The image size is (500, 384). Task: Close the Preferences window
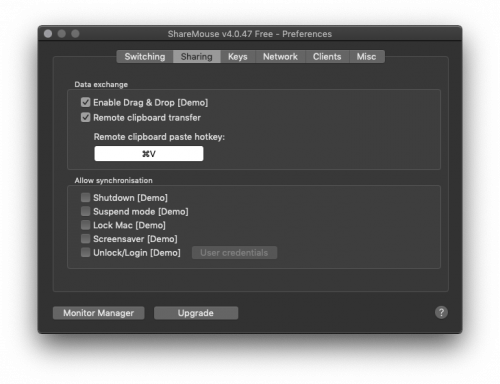pos(48,34)
